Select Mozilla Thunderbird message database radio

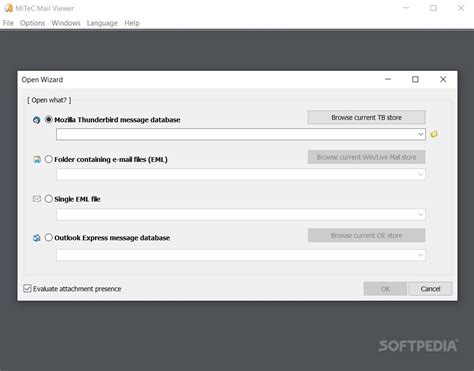click(x=49, y=119)
